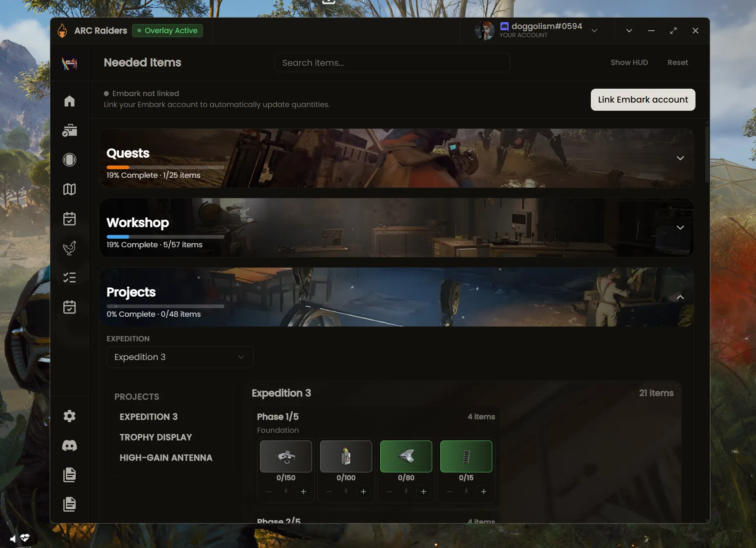This screenshot has width=756, height=548.
Task: Click the doggolism user avatar
Action: (485, 31)
